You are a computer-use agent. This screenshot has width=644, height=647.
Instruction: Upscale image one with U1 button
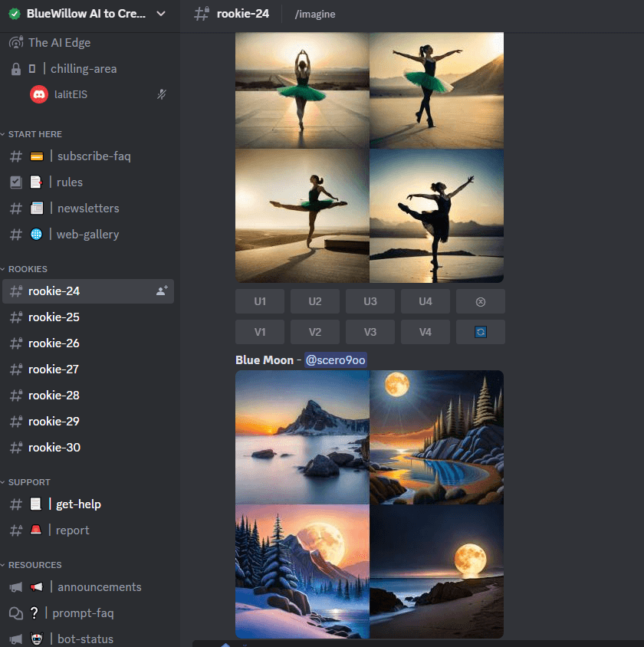point(260,301)
